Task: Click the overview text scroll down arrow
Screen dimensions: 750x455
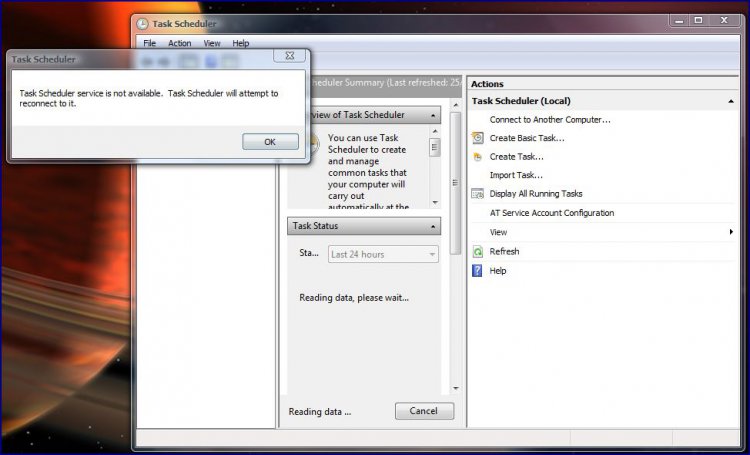Action: point(435,202)
